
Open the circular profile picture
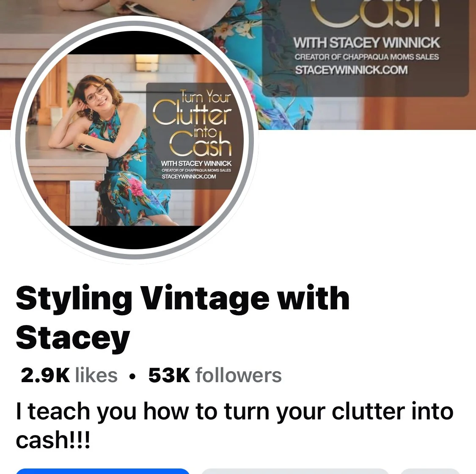click(x=135, y=140)
